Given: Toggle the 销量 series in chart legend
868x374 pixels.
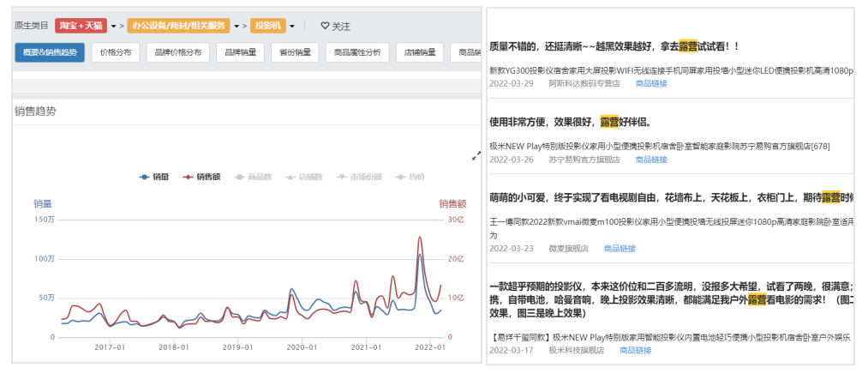Looking at the screenshot, I should [x=153, y=177].
